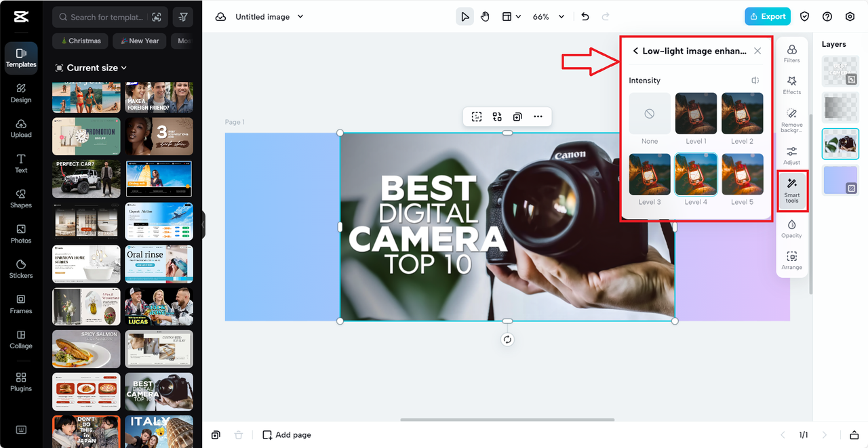Go back from Low-light image enhancer panel
This screenshot has height=448, width=868.
pyautogui.click(x=635, y=51)
